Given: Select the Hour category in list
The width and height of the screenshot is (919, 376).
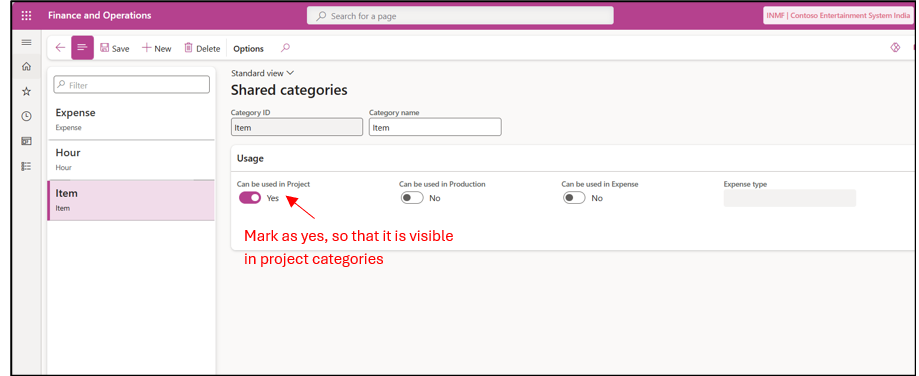Looking at the screenshot, I should [131, 160].
